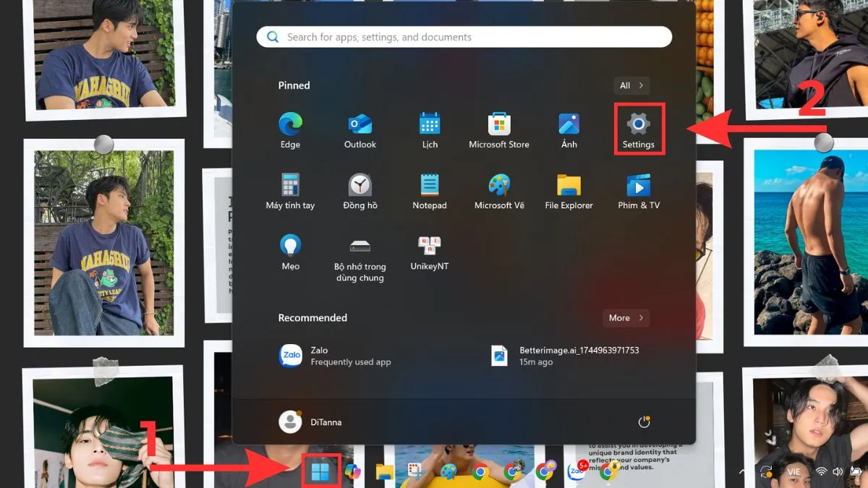Screen dimensions: 868x488
Task: Click the power button in Start menu
Action: pos(644,421)
